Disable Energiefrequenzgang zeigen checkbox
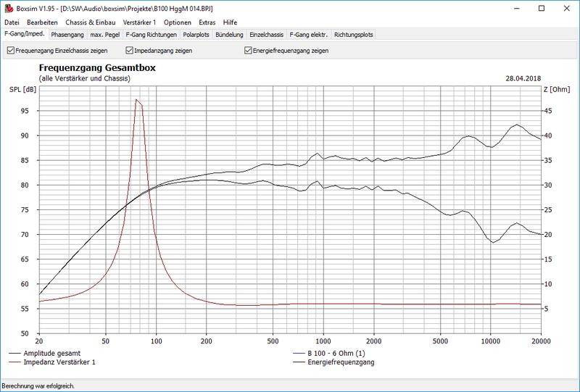 (x=249, y=51)
